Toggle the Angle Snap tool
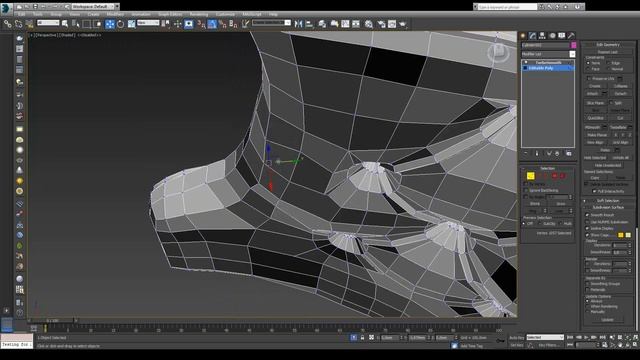The width and height of the screenshot is (640, 360). click(212, 24)
